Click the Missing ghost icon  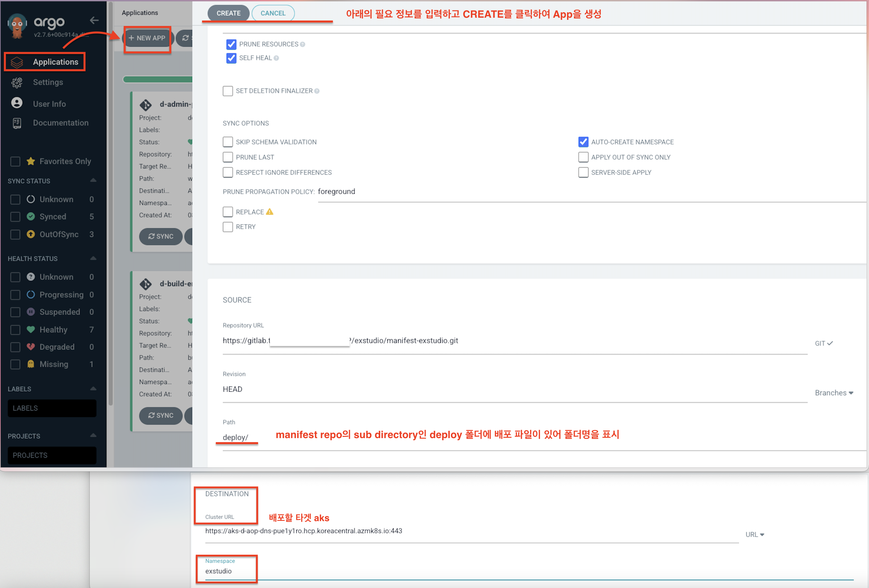tap(31, 364)
